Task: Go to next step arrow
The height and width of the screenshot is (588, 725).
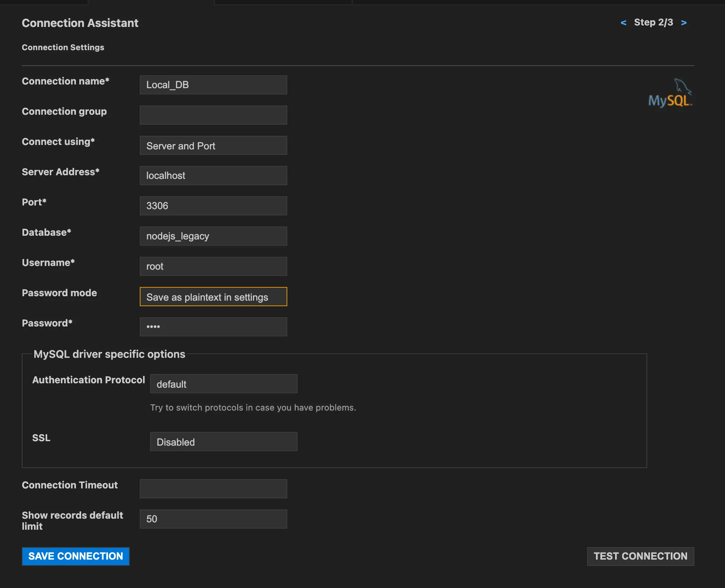Action: pyautogui.click(x=684, y=23)
